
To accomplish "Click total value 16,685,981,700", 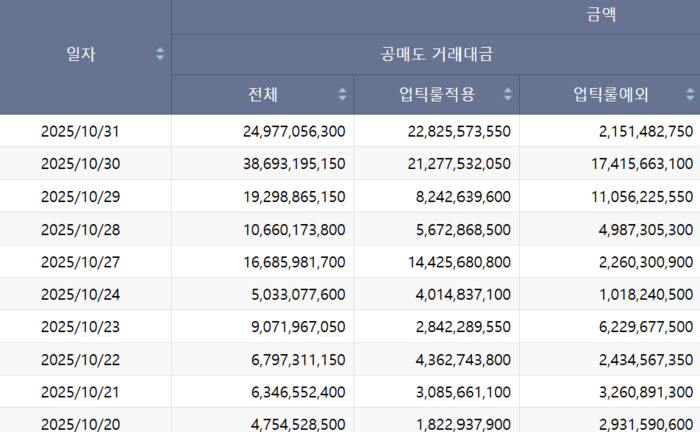I will (294, 262).
